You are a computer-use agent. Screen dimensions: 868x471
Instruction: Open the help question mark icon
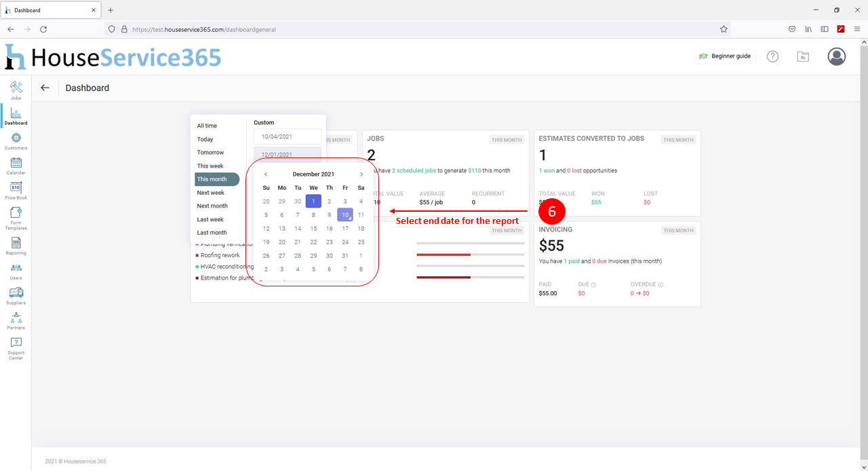(x=772, y=56)
